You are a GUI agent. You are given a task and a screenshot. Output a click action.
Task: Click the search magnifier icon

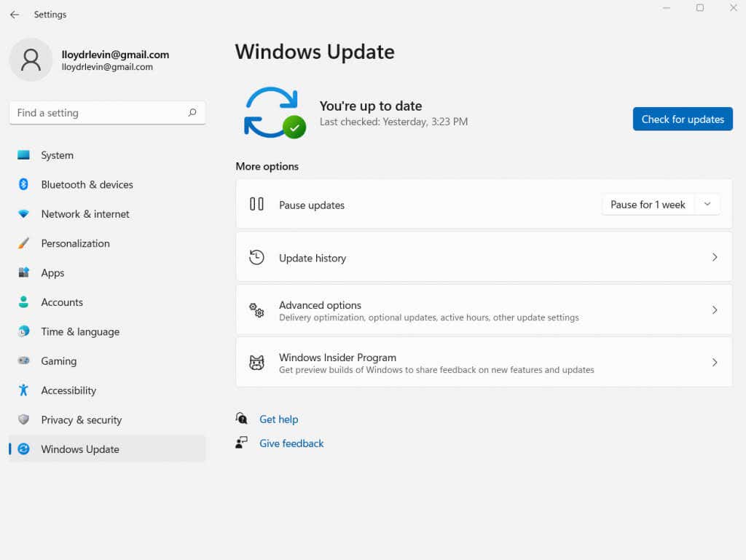[192, 113]
